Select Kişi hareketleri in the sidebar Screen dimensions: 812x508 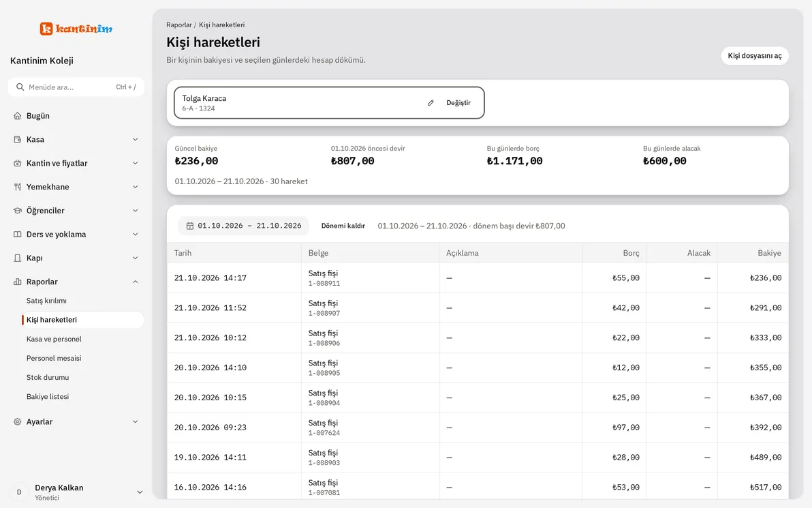82,320
